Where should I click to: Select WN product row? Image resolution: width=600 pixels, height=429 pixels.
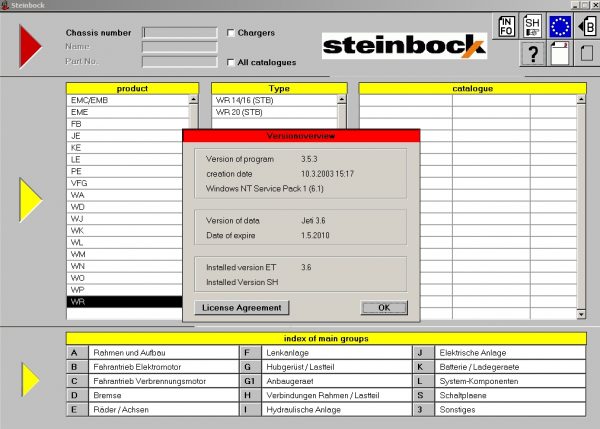pyautogui.click(x=125, y=266)
